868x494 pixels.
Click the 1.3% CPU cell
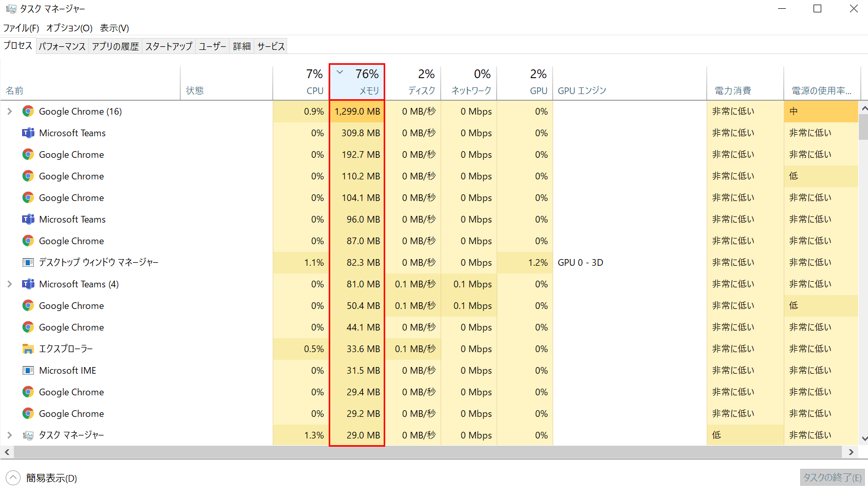point(301,435)
